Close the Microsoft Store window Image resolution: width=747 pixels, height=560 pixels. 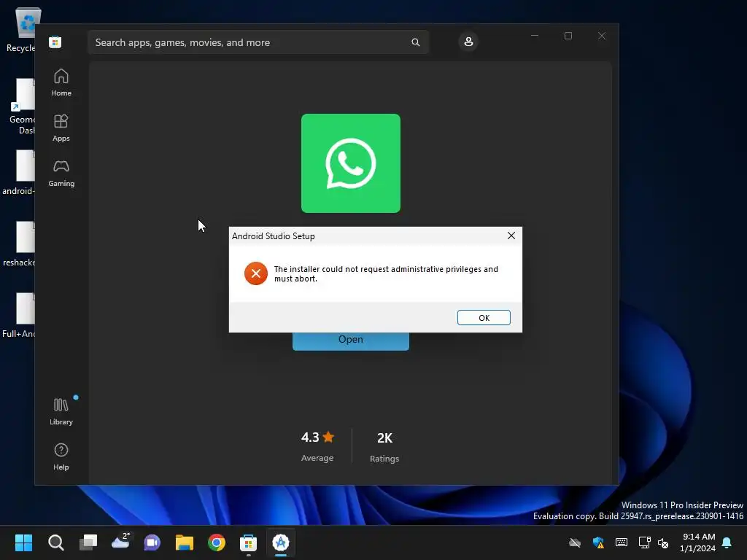602,36
